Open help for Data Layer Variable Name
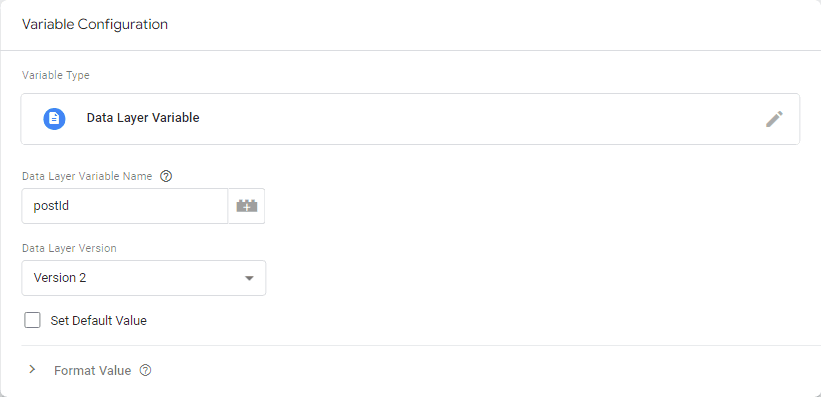 (166, 177)
